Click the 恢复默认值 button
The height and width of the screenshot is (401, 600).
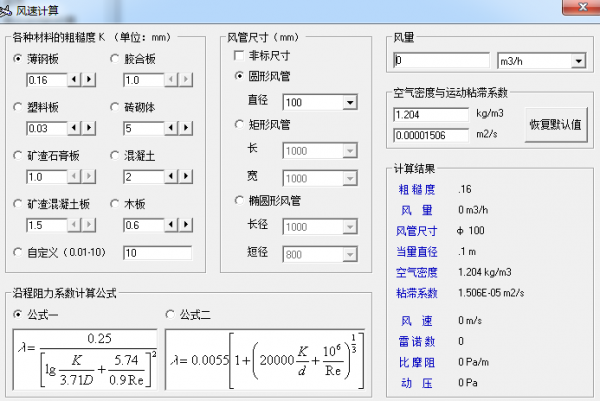coord(556,125)
